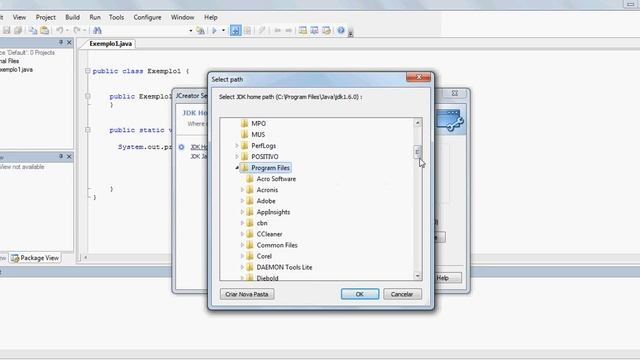Close the 'View not available' panel

69,156
